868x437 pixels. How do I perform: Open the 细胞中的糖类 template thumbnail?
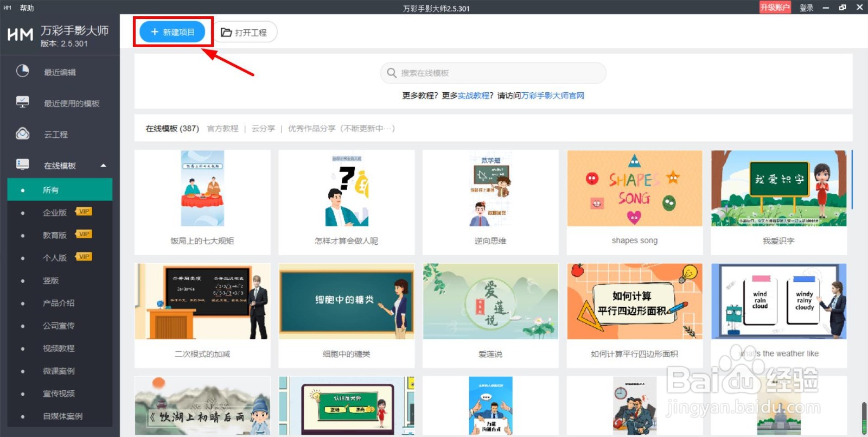pos(347,301)
